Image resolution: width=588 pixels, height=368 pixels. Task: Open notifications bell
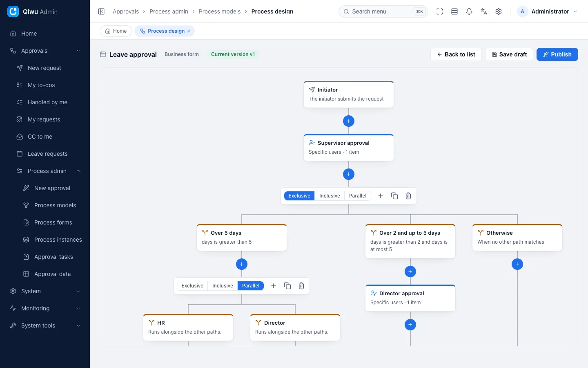click(x=469, y=11)
